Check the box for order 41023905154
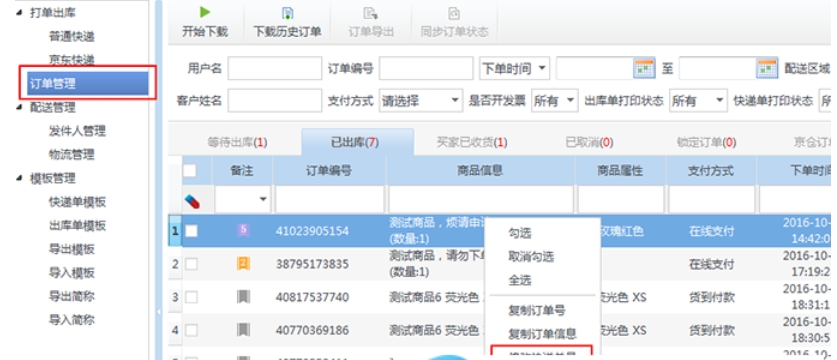837x360 pixels. [191, 231]
